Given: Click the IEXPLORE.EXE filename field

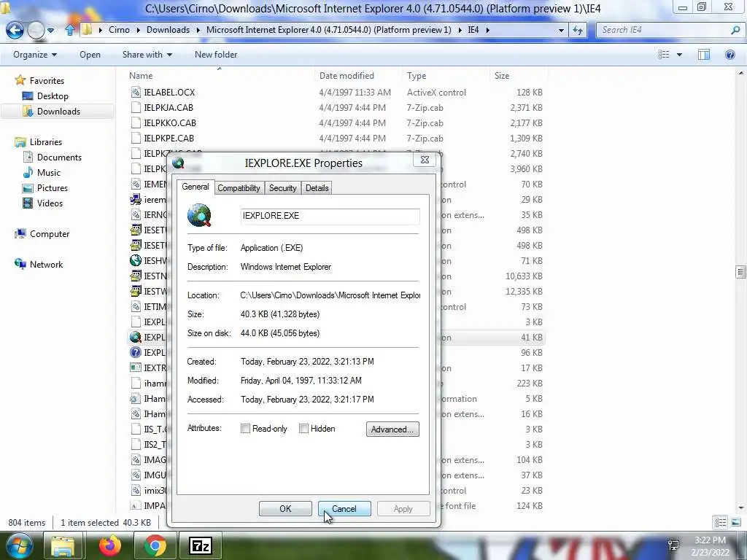Looking at the screenshot, I should 330,216.
